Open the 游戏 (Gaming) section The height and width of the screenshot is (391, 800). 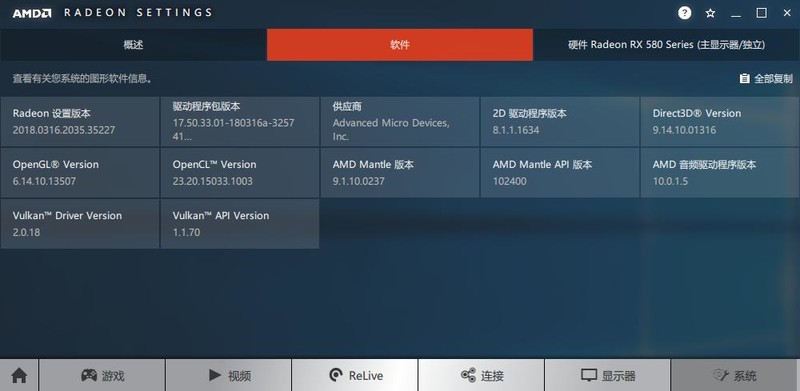(x=102, y=376)
